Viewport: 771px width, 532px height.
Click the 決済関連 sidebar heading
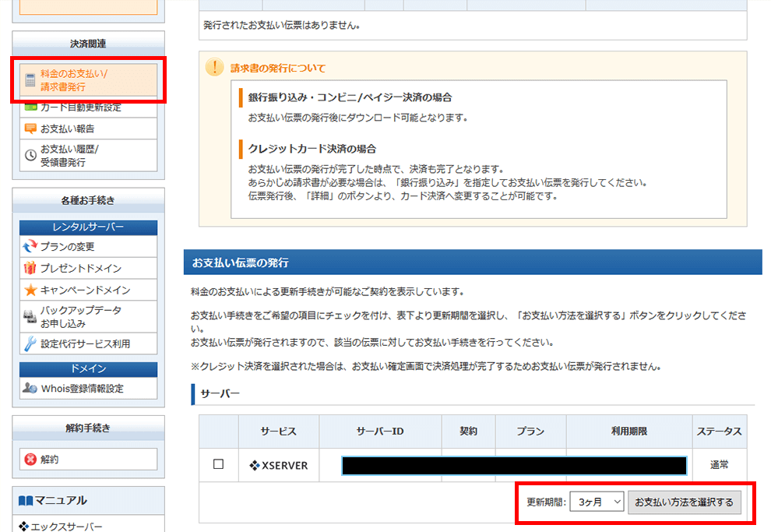pyautogui.click(x=88, y=44)
